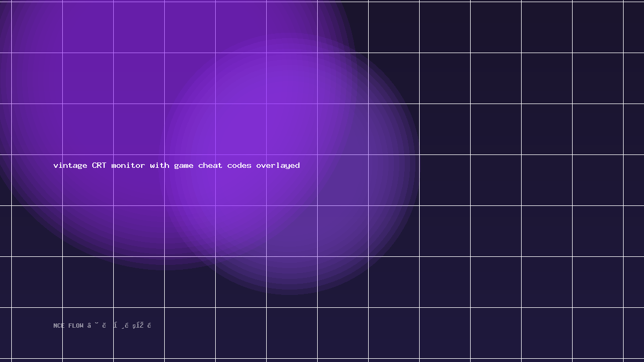
Task: Click the white caption line on purple glow
Action: click(177, 166)
